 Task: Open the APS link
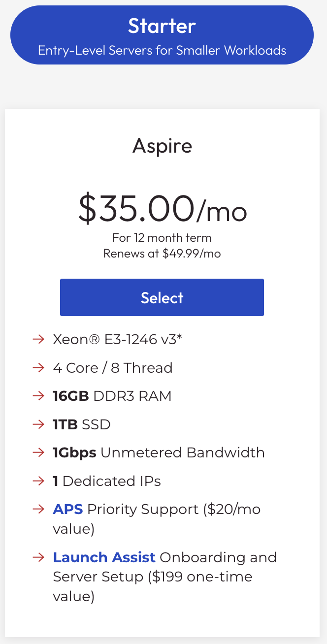click(68, 509)
